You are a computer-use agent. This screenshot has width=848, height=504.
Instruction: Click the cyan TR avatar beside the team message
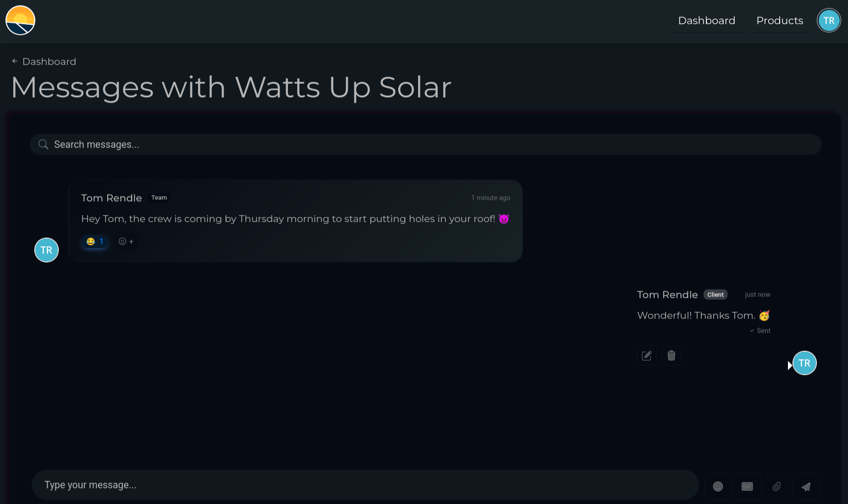coord(46,250)
